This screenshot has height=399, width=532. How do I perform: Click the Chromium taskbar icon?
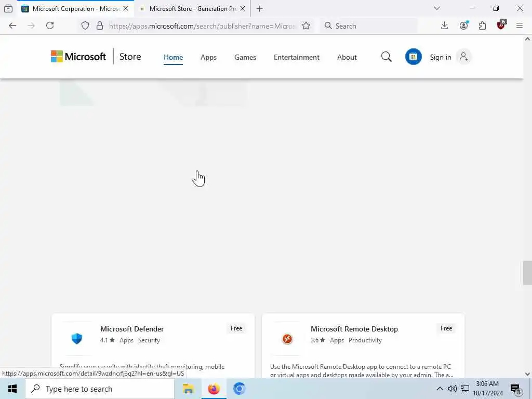pyautogui.click(x=239, y=389)
